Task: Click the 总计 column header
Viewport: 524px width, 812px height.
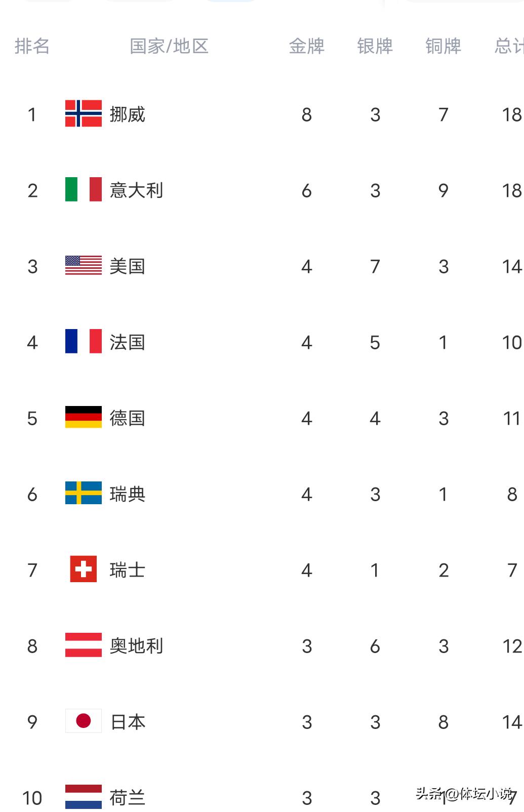Action: pyautogui.click(x=509, y=46)
